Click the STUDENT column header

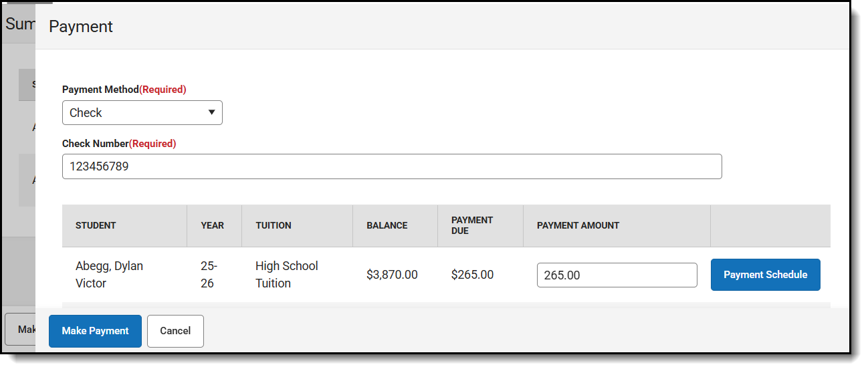tap(96, 226)
